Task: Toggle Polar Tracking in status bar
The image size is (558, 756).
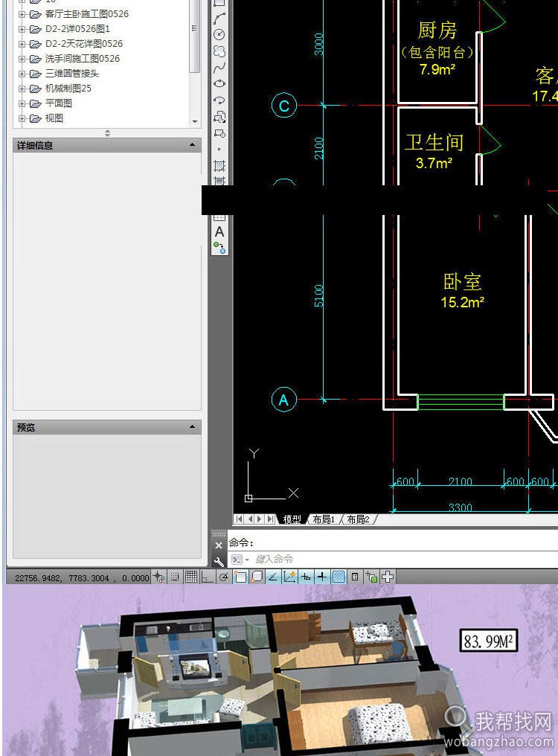Action: point(224,577)
